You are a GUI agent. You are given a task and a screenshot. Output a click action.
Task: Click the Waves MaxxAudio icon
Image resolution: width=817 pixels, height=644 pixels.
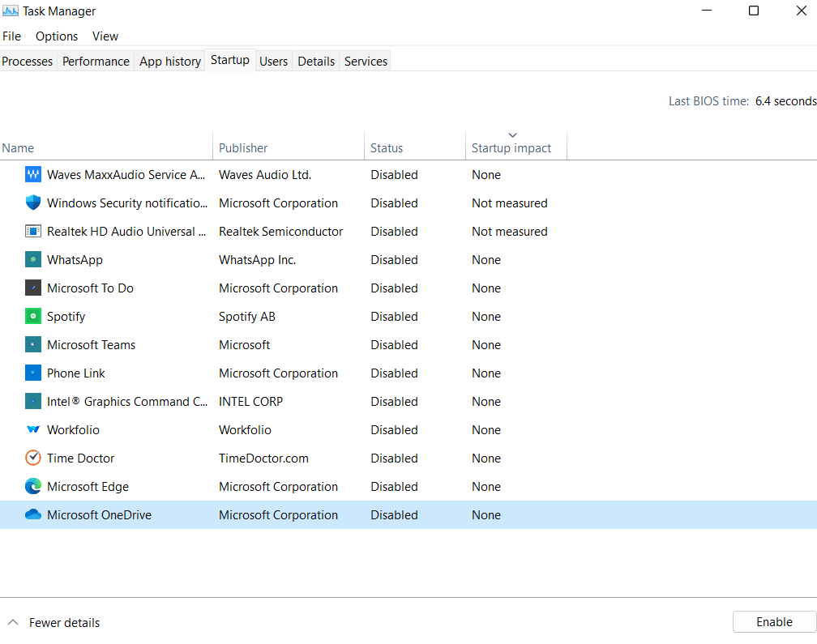[x=32, y=175]
